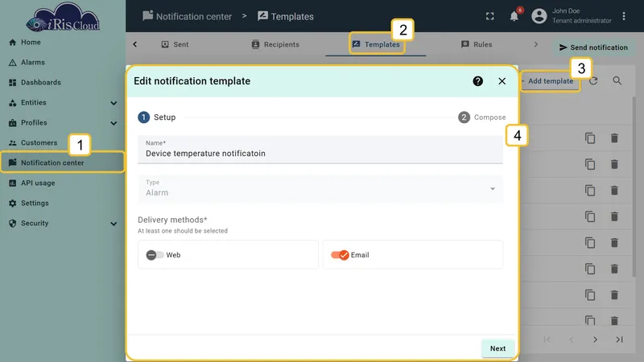Copy the seventh template row
Screen dimensions: 644x362
pos(590,295)
